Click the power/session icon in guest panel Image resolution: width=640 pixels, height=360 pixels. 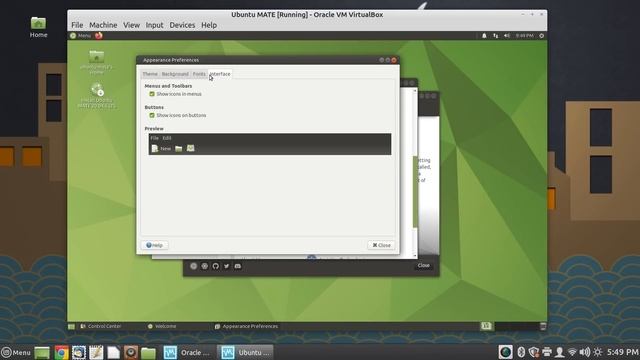(542, 36)
